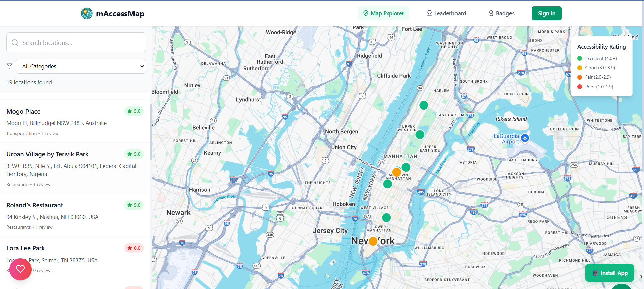Open the Map Explorer tab
This screenshot has height=289, width=644.
click(383, 13)
